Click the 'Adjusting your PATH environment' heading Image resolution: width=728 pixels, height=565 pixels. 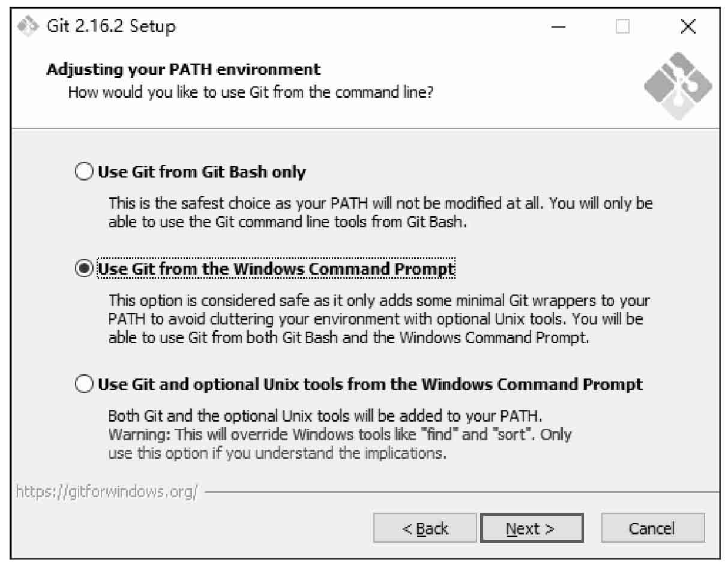[x=183, y=70]
